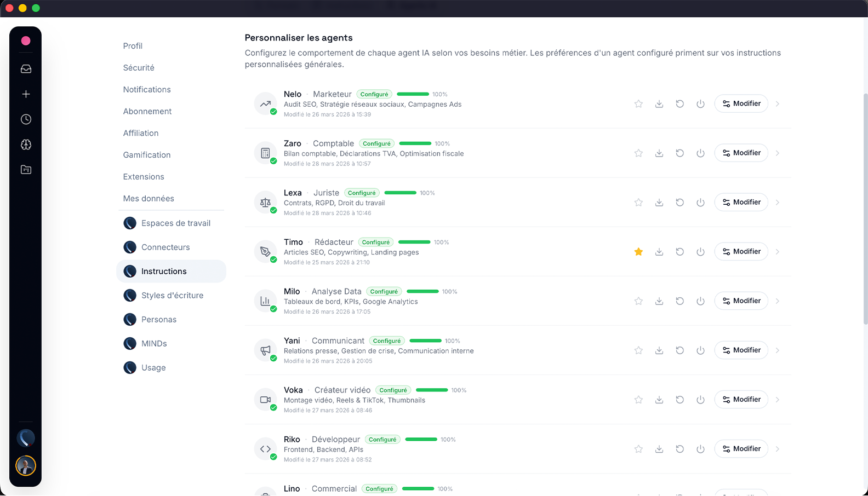Screen dimensions: 868x496
Task: Click Modifier button for Zaro agent
Action: (741, 153)
